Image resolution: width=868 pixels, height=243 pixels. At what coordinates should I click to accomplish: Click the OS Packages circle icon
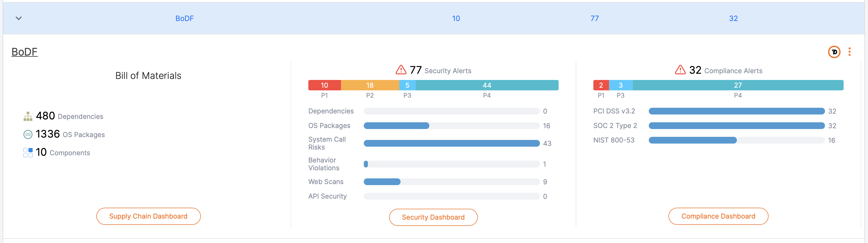28,134
